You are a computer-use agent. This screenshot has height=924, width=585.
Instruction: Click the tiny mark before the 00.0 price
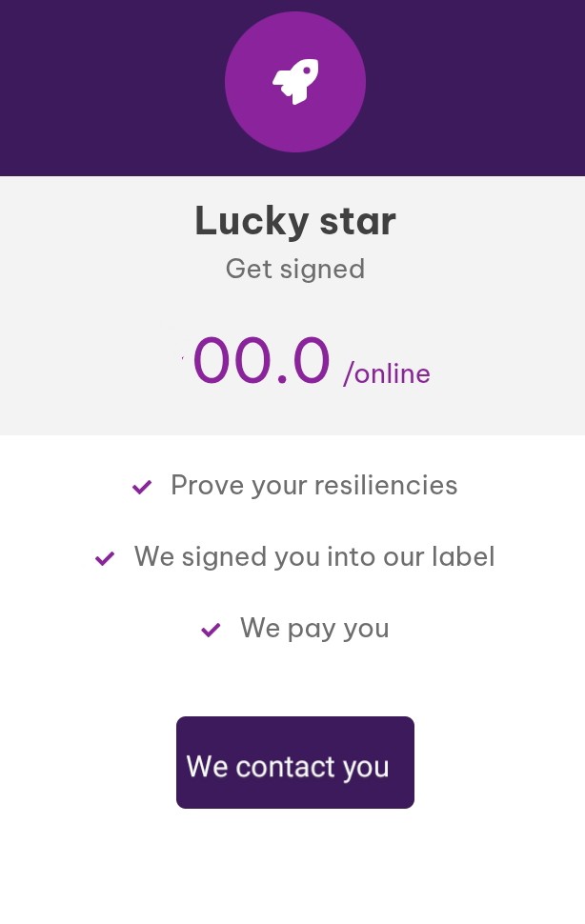183,357
